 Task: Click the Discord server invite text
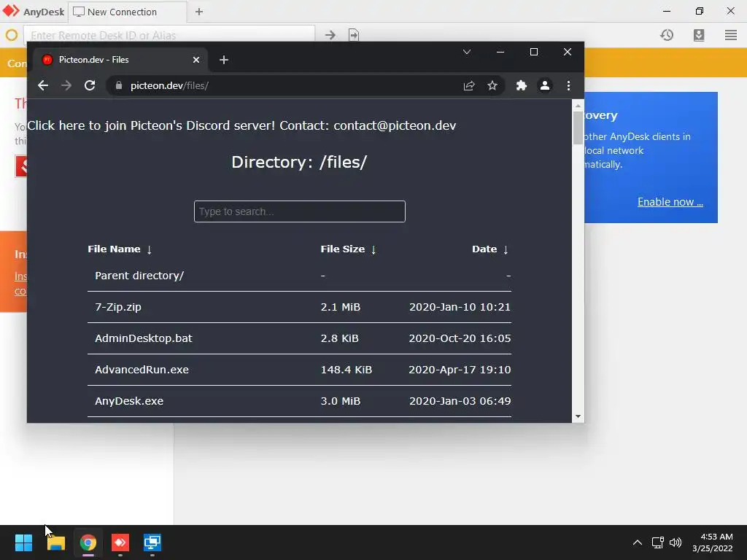click(x=151, y=125)
